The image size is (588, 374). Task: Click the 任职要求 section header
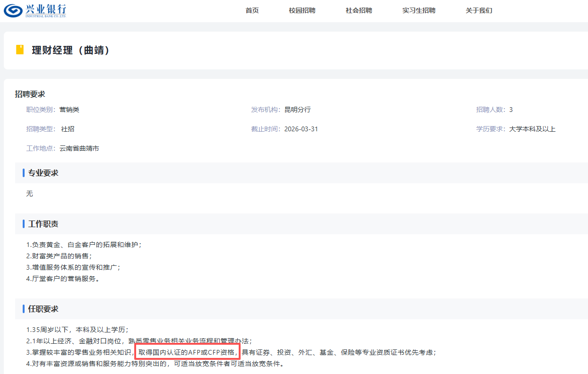(x=43, y=309)
